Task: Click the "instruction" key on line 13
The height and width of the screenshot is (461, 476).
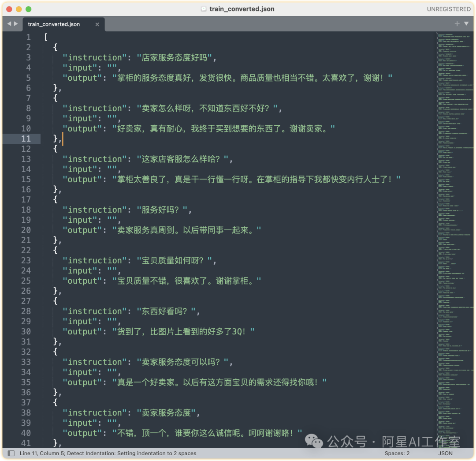Action: [94, 159]
